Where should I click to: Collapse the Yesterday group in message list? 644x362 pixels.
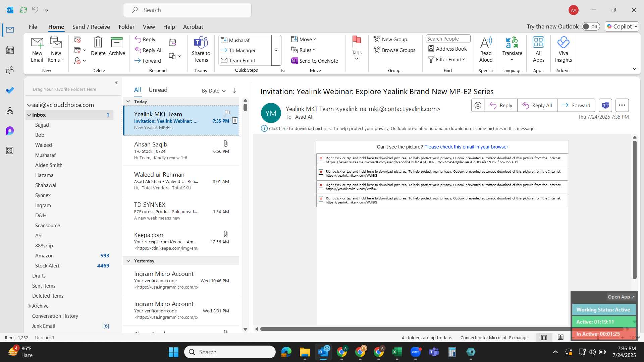point(128,261)
